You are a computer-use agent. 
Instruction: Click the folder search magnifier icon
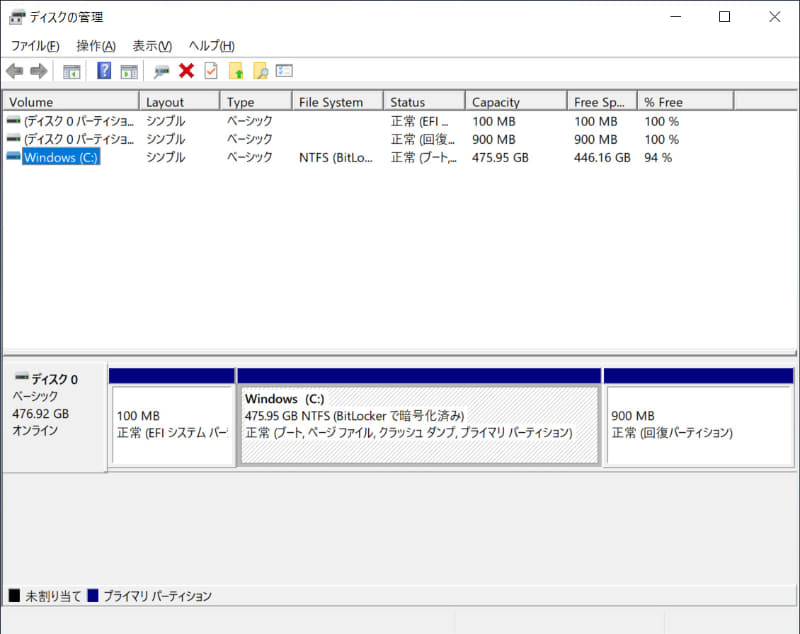coord(260,71)
